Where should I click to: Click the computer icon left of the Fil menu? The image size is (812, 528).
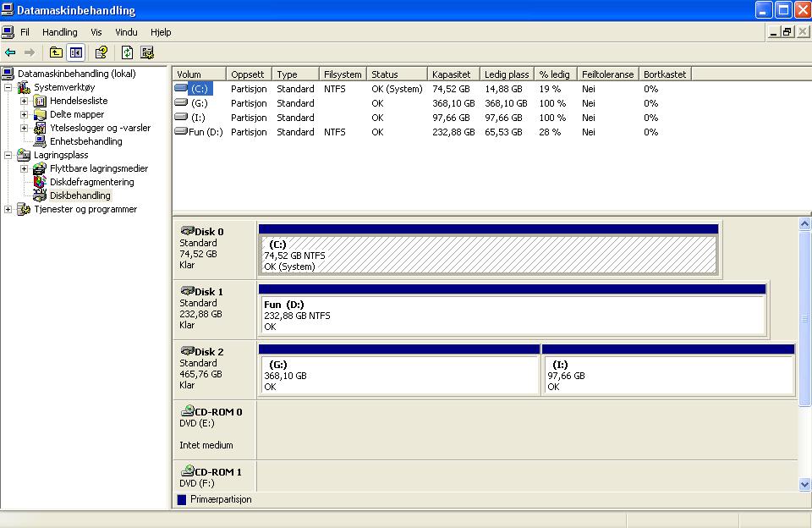point(8,32)
